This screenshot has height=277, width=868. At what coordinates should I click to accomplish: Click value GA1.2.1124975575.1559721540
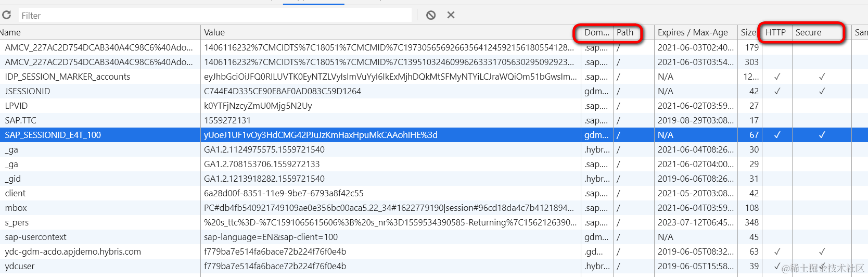tap(264, 149)
